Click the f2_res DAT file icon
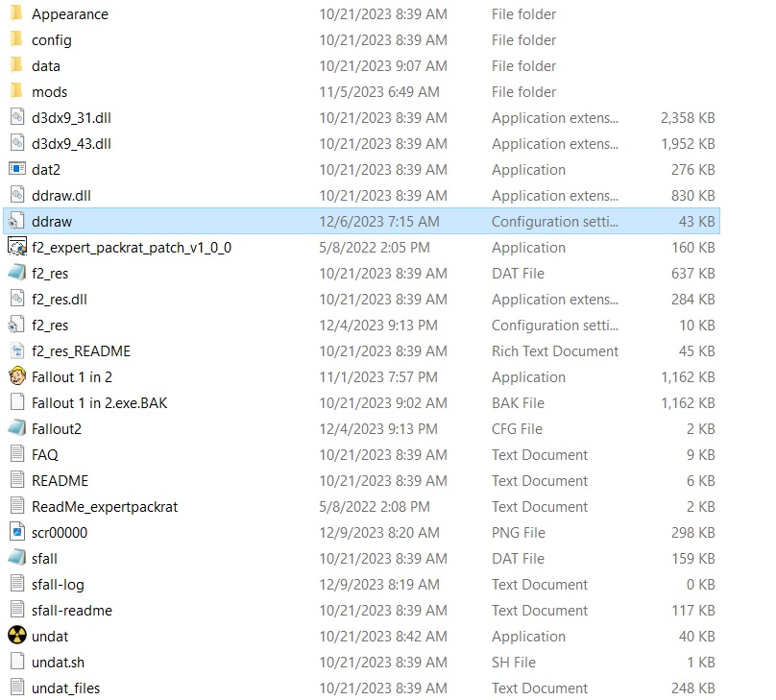The width and height of the screenshot is (776, 700). [17, 273]
